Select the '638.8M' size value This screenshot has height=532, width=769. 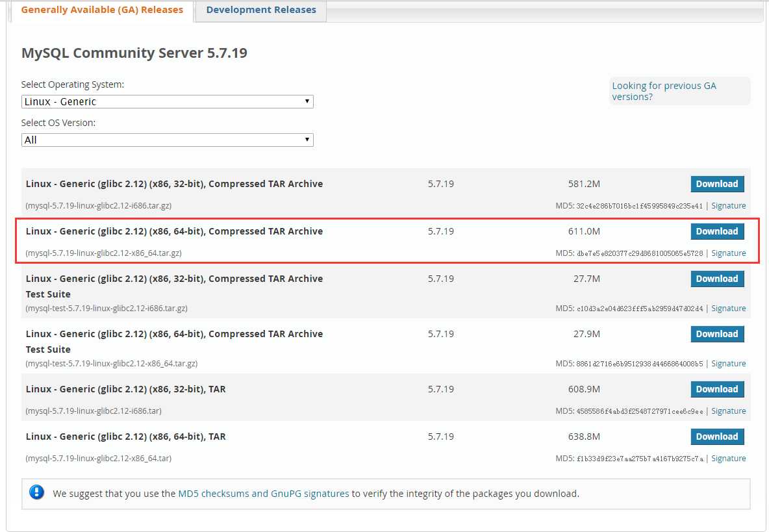584,437
